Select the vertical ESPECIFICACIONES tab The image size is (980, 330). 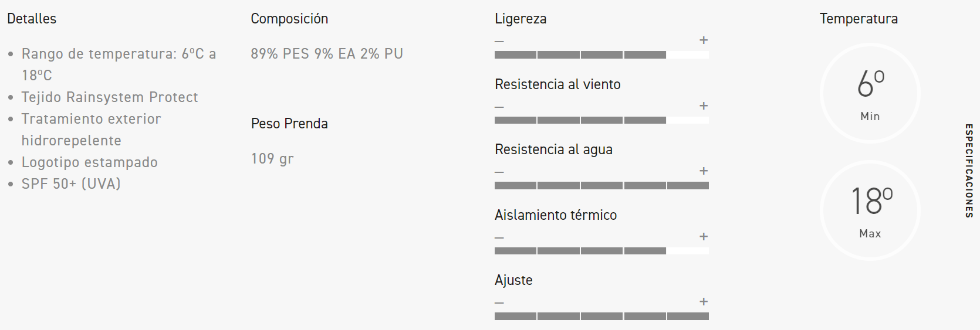969,171
